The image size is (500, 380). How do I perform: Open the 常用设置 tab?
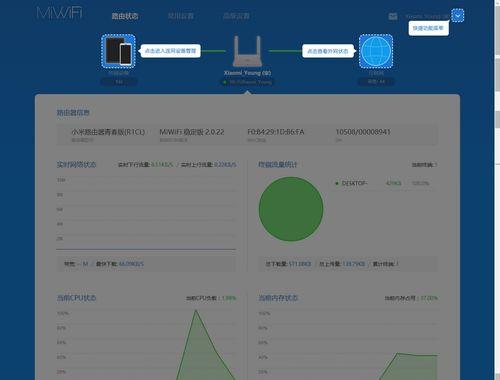pos(180,16)
